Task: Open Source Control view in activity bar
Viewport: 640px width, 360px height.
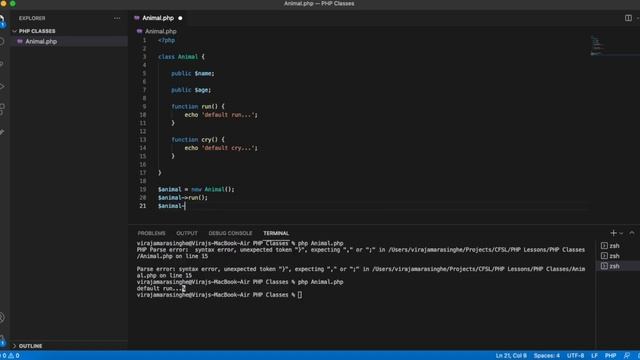Action: 2,64
